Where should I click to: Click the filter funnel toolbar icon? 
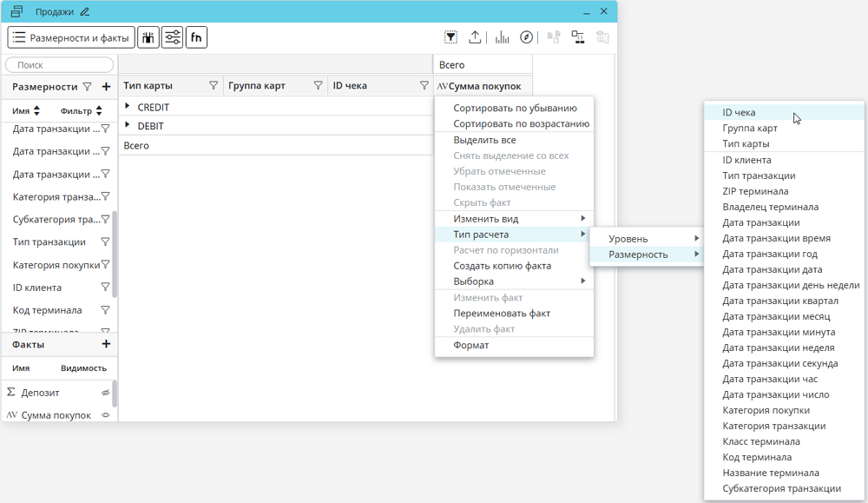pyautogui.click(x=450, y=37)
